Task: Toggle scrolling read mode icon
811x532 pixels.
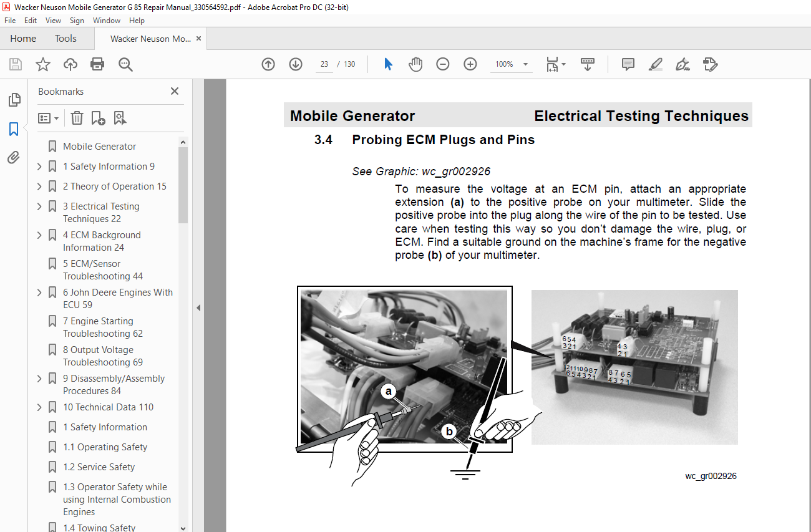Action: click(x=587, y=64)
